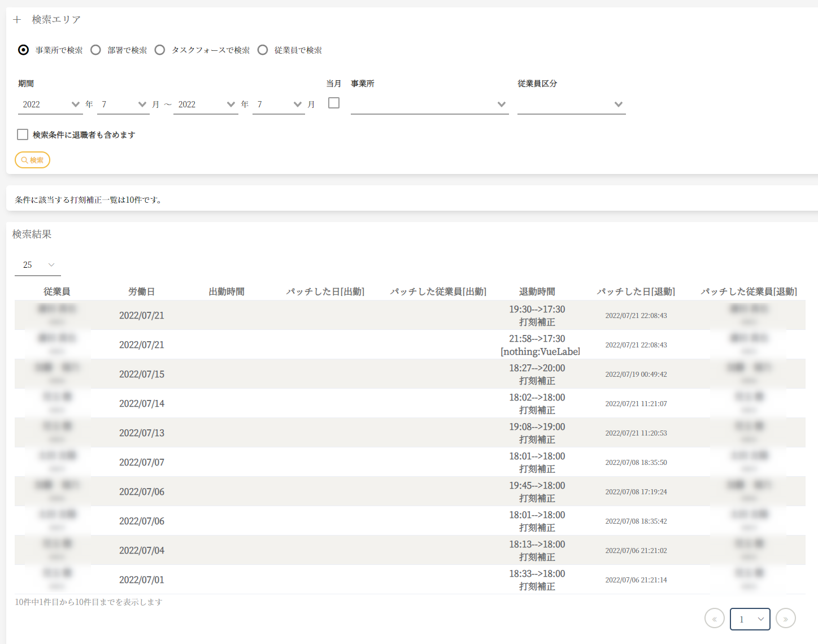Open the start year dropdown
Screen dimensions: 818x644
50,105
